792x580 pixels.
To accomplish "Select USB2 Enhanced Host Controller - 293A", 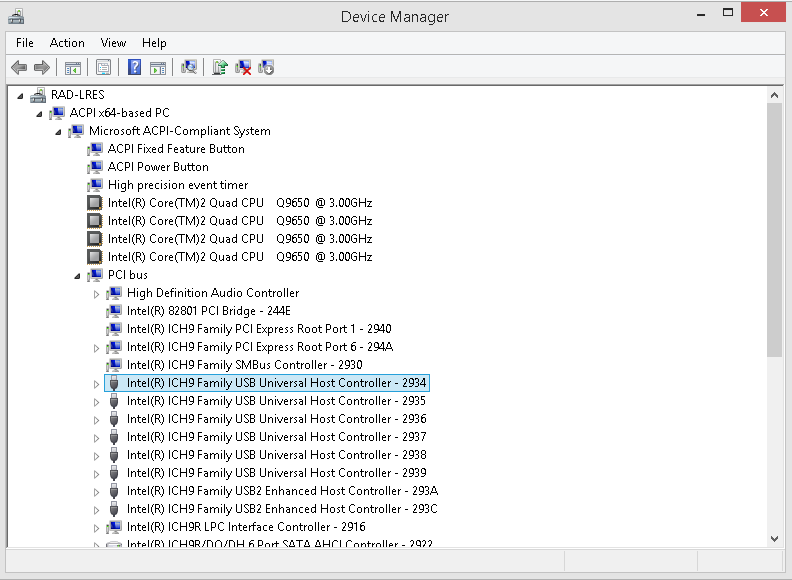I will [282, 491].
